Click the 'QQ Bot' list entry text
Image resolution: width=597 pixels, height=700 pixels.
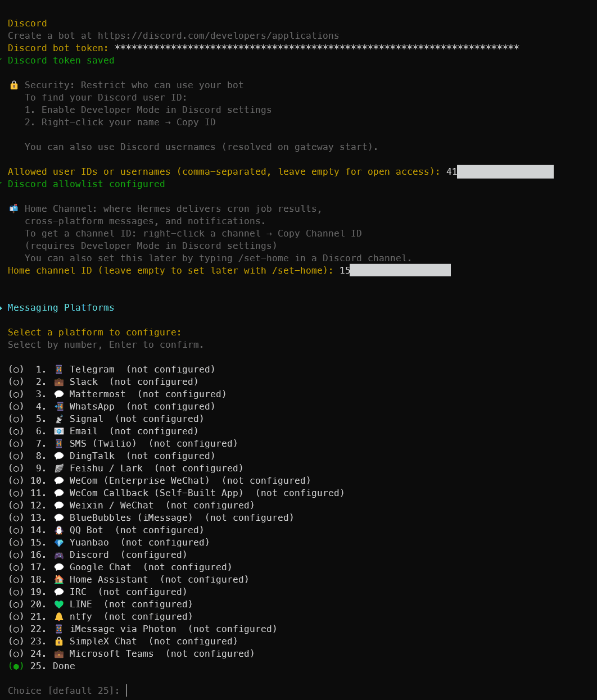click(x=86, y=530)
